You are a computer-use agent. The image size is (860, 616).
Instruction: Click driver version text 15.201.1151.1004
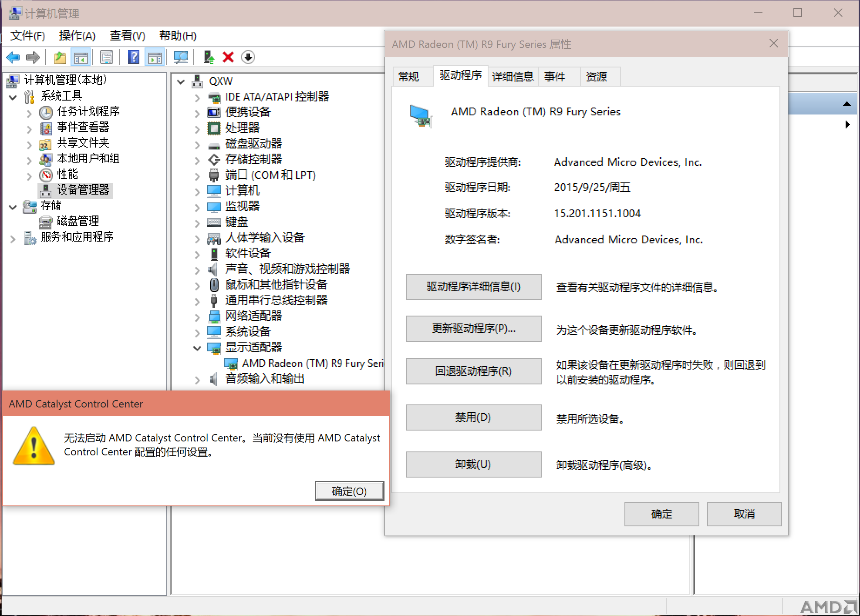[x=597, y=214]
